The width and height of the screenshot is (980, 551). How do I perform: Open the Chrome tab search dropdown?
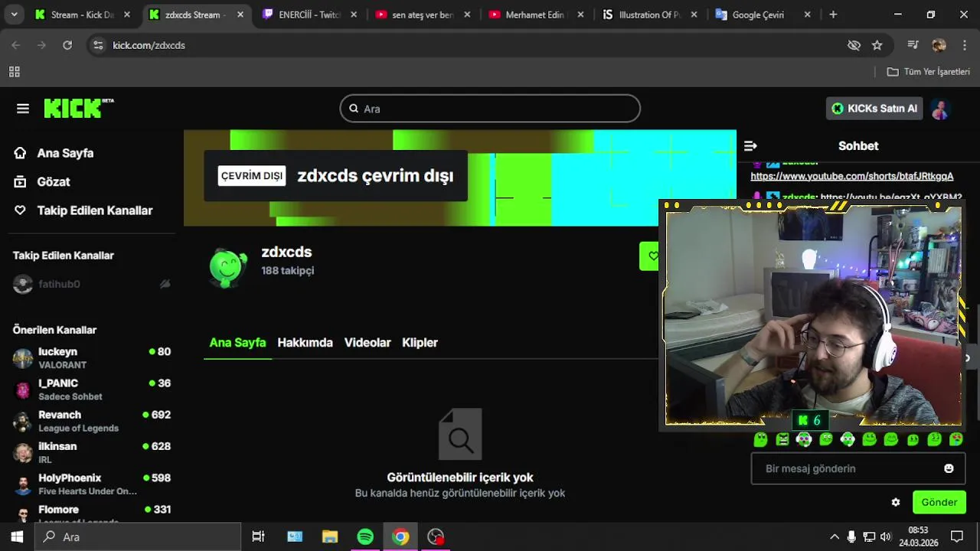tap(14, 15)
